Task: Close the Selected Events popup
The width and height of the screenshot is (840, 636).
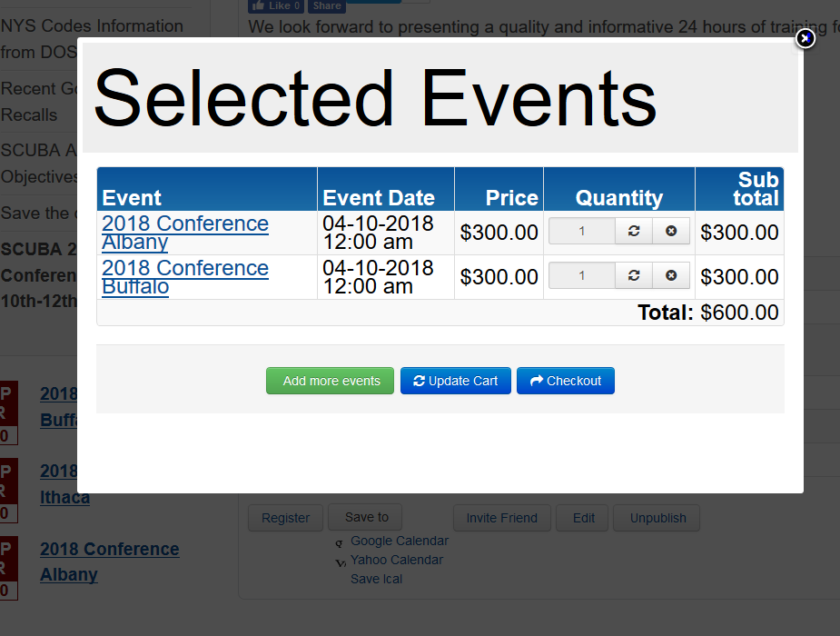Action: [x=805, y=38]
